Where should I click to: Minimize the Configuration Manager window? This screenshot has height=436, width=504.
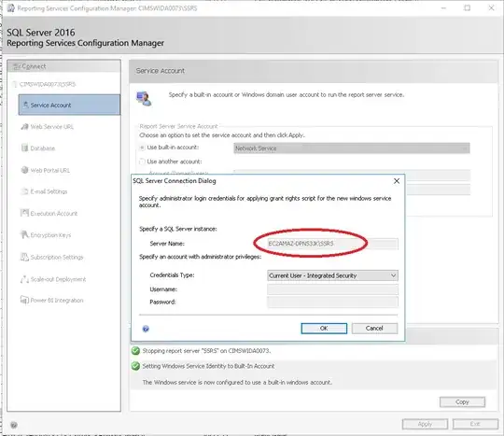click(443, 8)
